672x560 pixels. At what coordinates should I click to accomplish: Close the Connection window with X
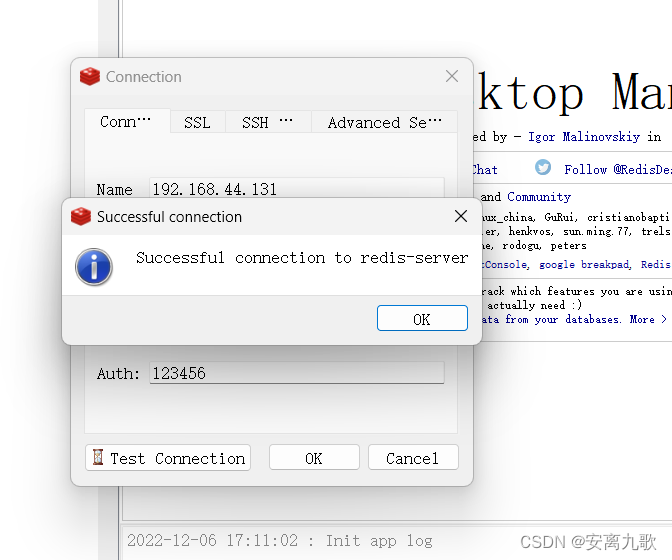pyautogui.click(x=452, y=77)
